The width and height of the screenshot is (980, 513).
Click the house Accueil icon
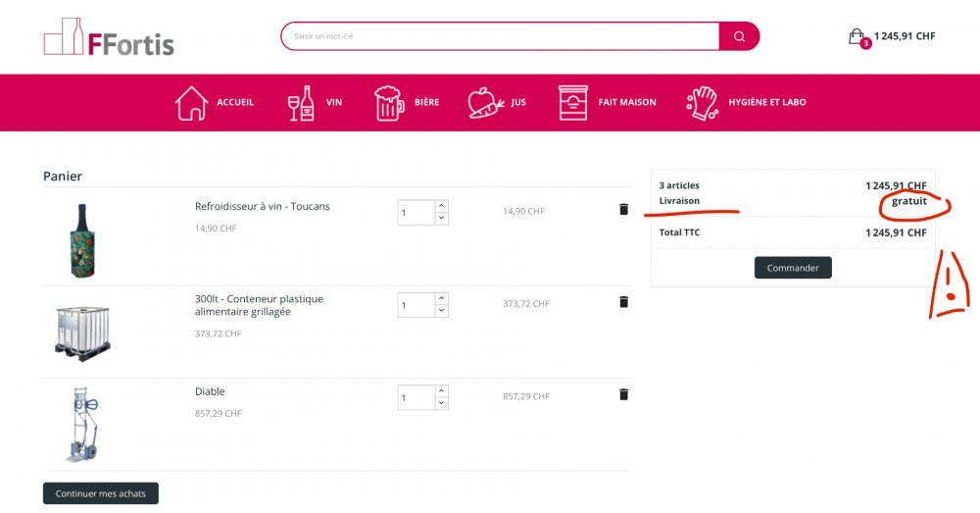(191, 102)
